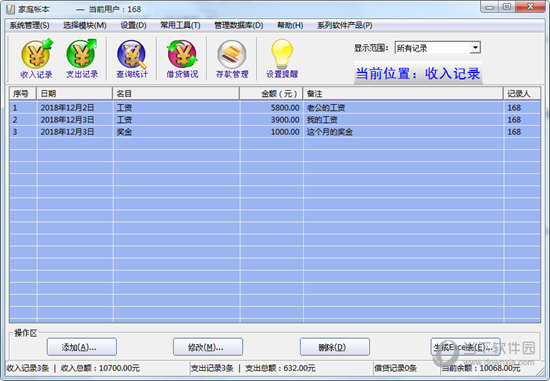Image resolution: width=550 pixels, height=381 pixels.
Task: Open the 系列软件产品(P) menu
Action: click(344, 25)
